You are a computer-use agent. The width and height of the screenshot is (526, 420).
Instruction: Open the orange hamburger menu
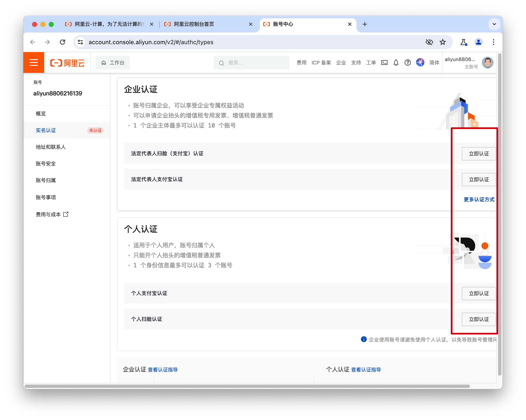click(34, 63)
